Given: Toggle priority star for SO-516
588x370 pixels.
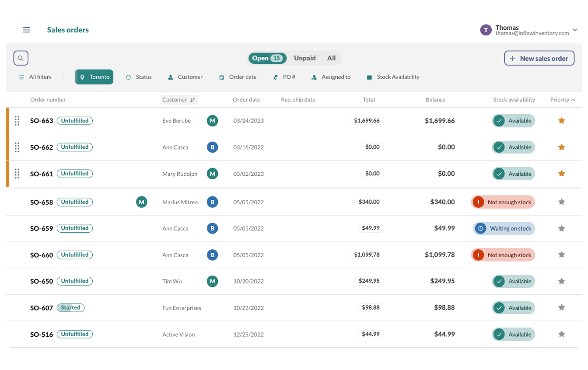Looking at the screenshot, I should point(561,334).
